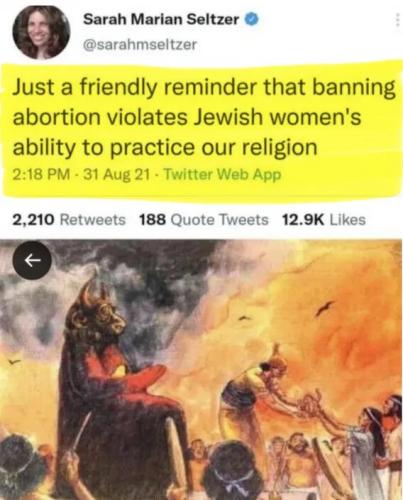This screenshot has width=403, height=500.
Task: Click the @sarahmseltzer handle
Action: pyautogui.click(x=140, y=44)
